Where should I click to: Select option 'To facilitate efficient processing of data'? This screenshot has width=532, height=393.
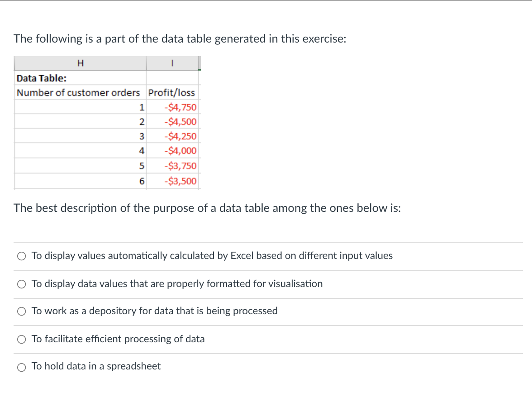tap(21, 339)
